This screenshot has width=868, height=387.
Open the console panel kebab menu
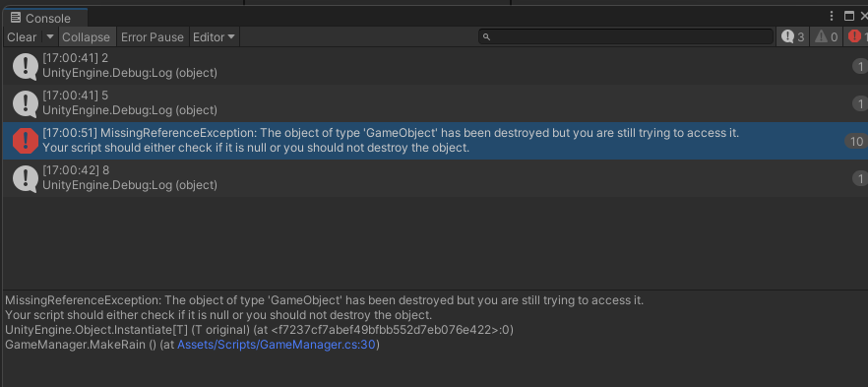(x=832, y=16)
